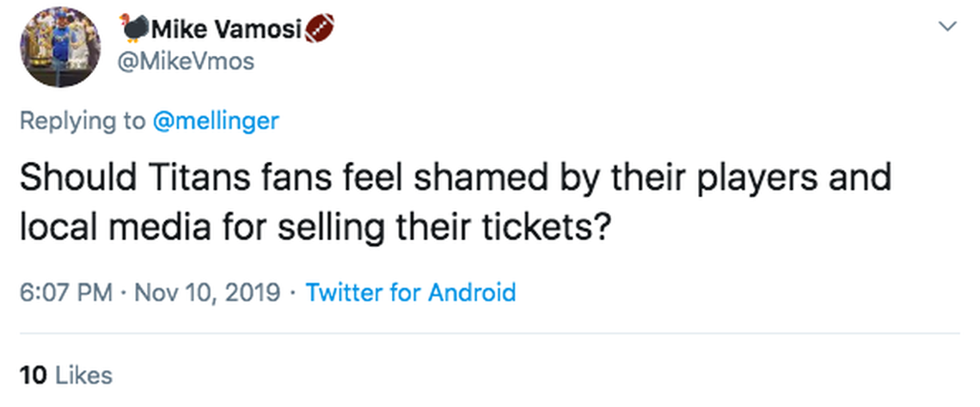
Task: Click the 6:07 PM timestamp
Action: pos(65,293)
